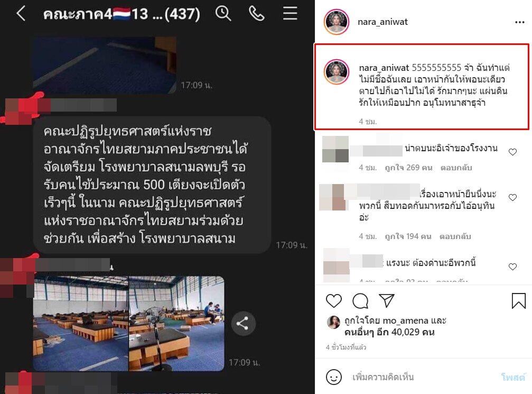Viewport: 532px width, 394px height.
Task: Open the chat hamburger menu
Action: tap(290, 13)
